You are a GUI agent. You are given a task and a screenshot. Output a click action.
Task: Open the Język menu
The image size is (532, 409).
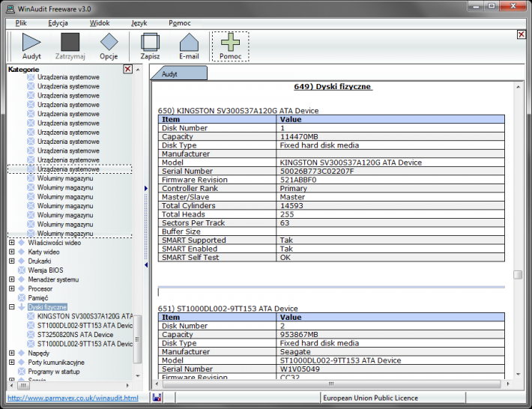139,23
